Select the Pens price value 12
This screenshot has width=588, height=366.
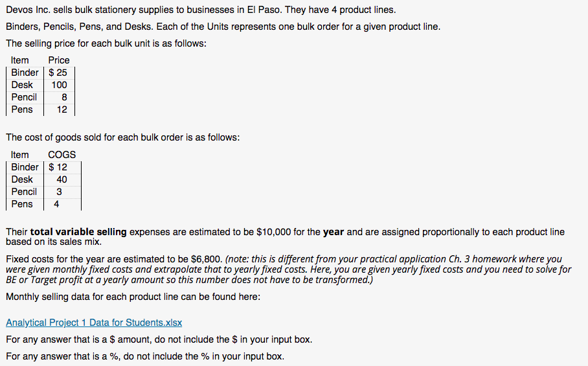click(62, 109)
